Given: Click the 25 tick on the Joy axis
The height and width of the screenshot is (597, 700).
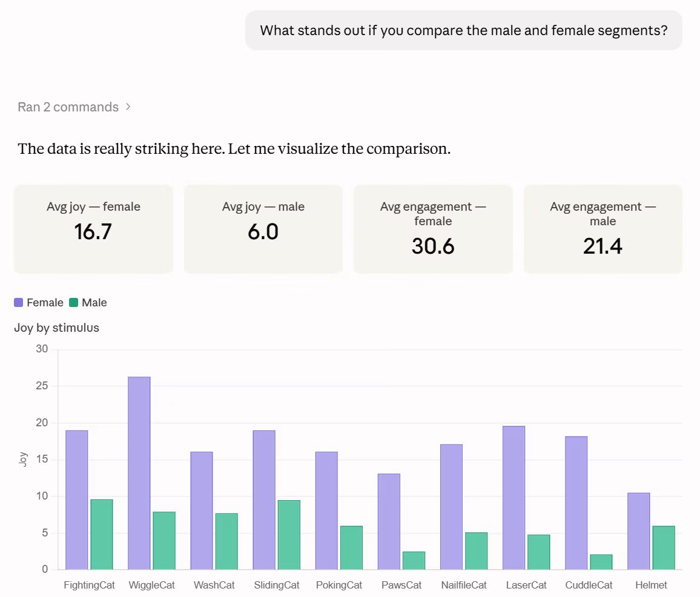Looking at the screenshot, I should click(x=42, y=386).
